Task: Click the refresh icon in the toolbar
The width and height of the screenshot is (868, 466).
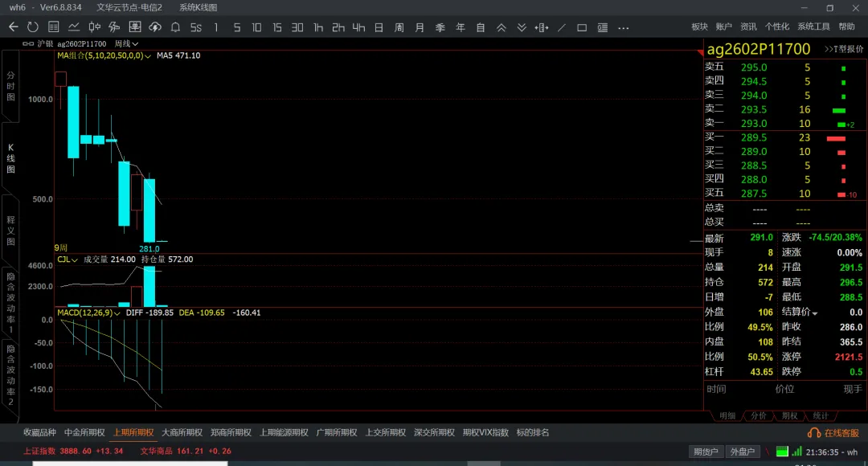Action: click(x=33, y=27)
